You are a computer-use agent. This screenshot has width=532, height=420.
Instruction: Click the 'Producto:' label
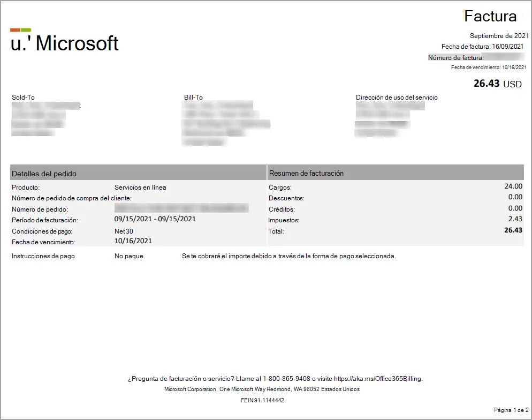point(26,187)
